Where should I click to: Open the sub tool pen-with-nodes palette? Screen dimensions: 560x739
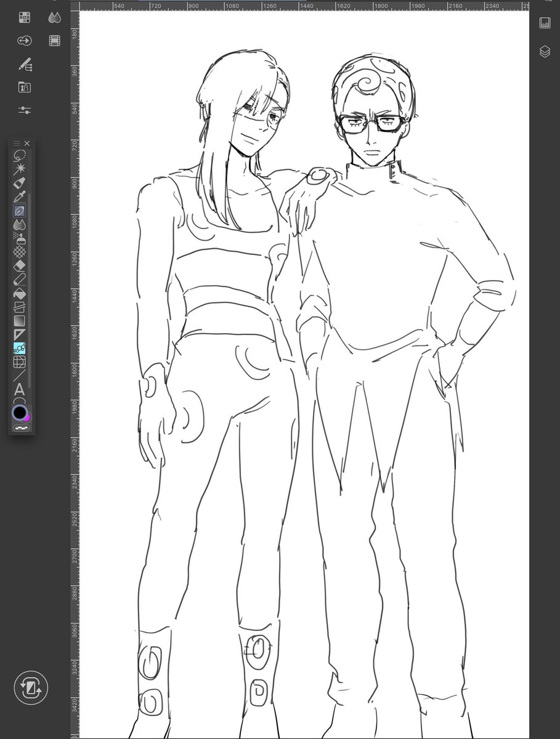tap(25, 64)
